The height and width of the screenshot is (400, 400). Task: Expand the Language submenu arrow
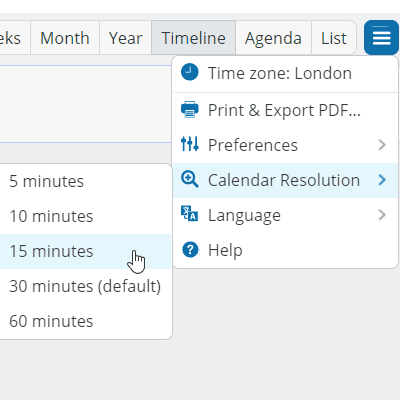382,215
